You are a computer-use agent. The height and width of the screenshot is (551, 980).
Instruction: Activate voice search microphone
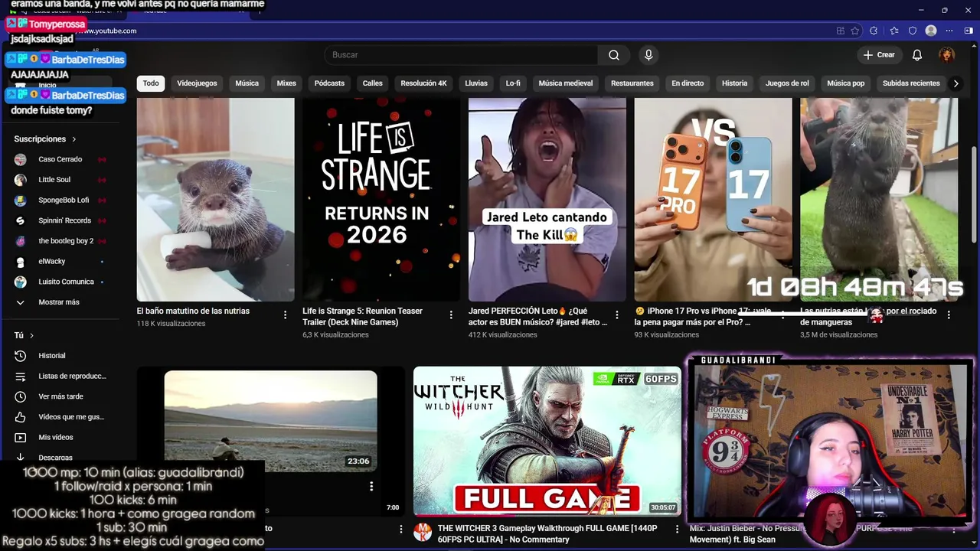(648, 55)
